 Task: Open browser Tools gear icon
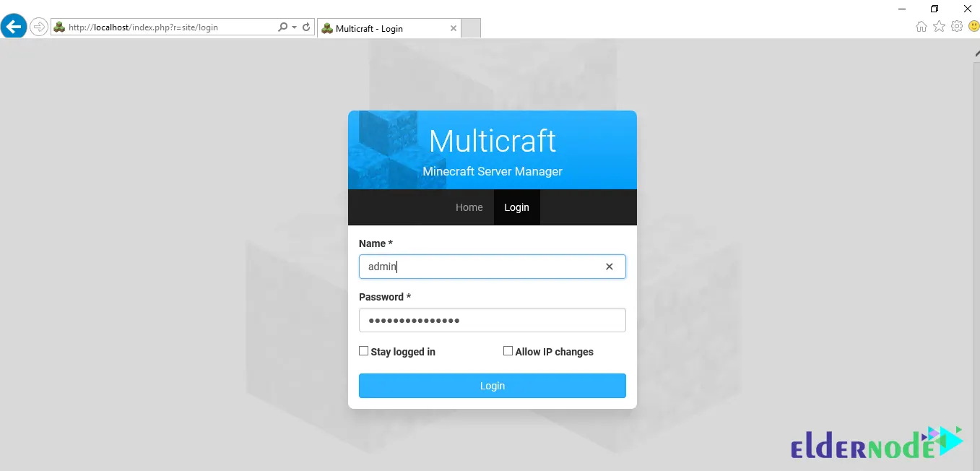(x=957, y=27)
